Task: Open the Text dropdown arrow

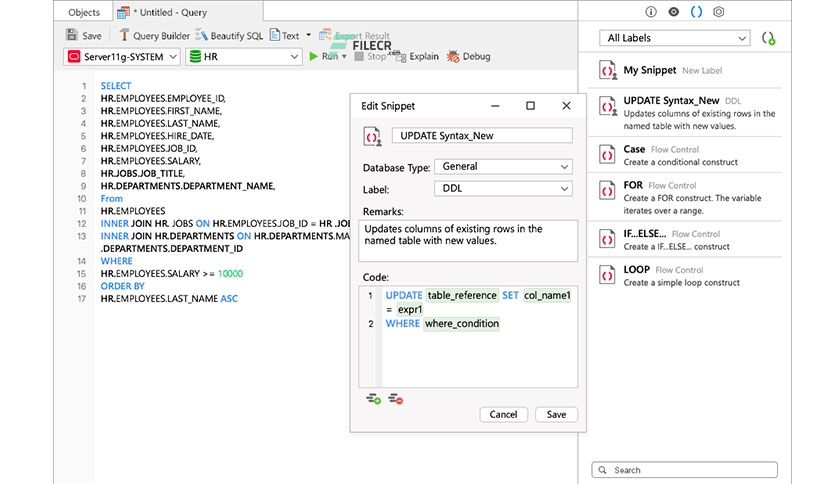Action: point(308,35)
